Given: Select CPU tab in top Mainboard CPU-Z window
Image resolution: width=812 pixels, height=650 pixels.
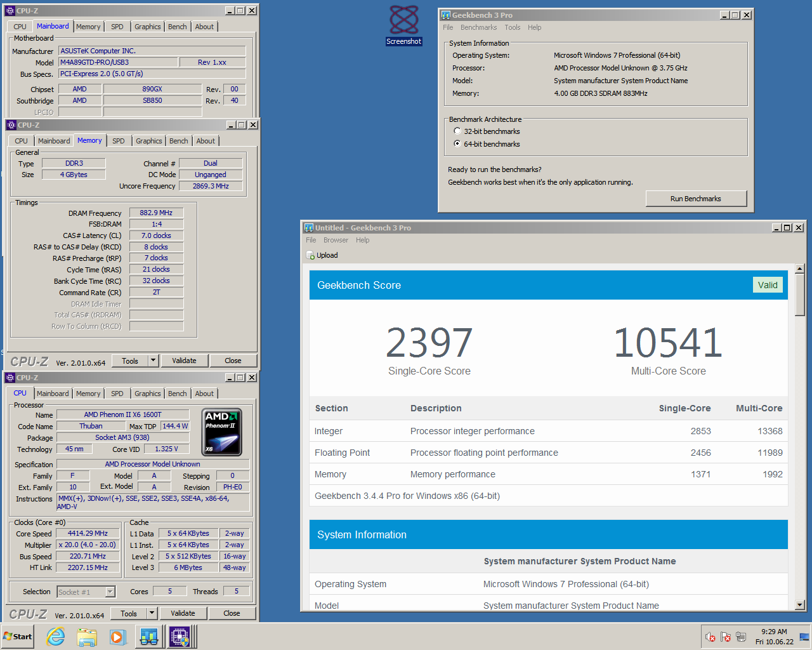Looking at the screenshot, I should [20, 27].
